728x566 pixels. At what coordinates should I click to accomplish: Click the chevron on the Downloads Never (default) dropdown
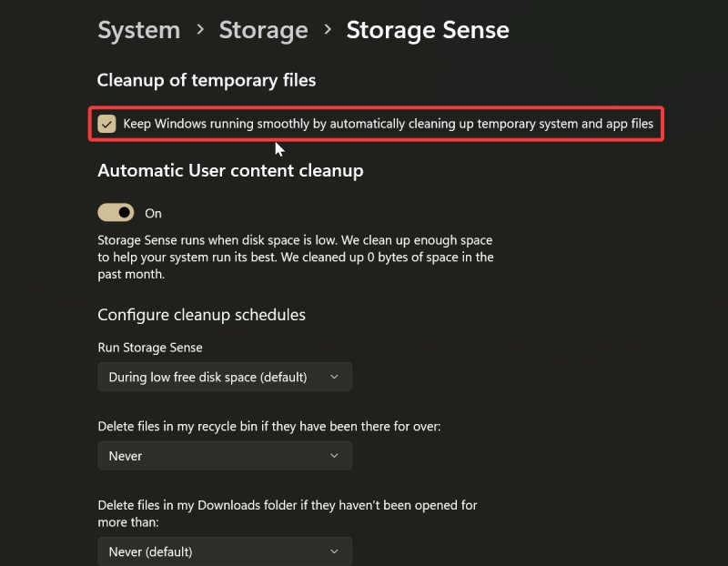335,551
